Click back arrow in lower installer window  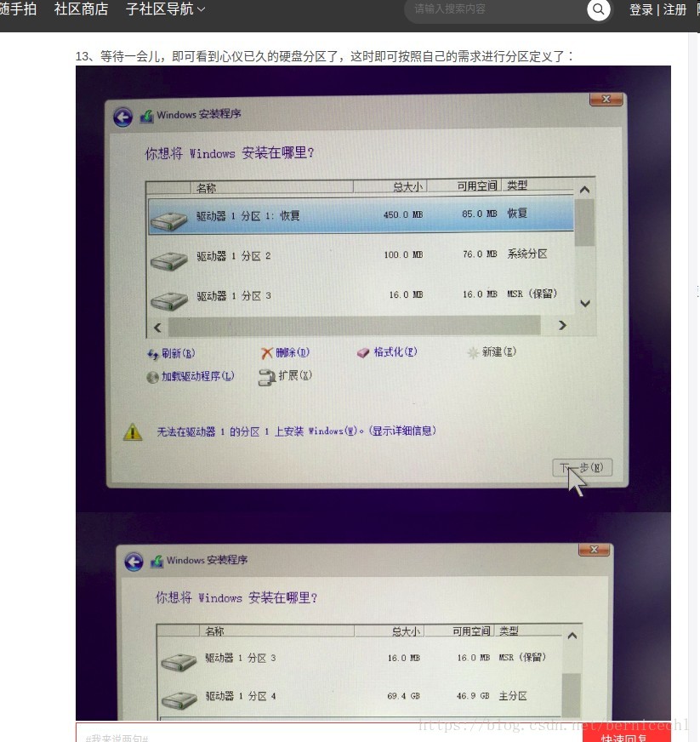[x=134, y=562]
